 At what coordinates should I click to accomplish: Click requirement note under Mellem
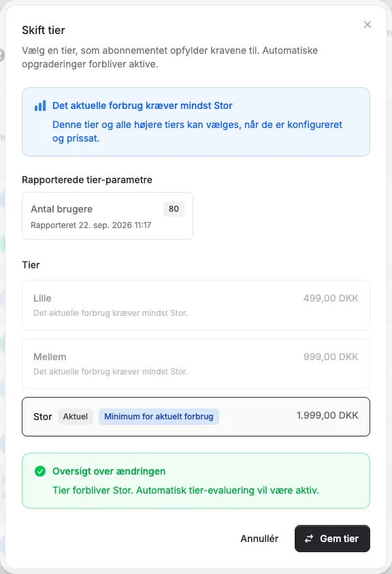tap(110, 372)
